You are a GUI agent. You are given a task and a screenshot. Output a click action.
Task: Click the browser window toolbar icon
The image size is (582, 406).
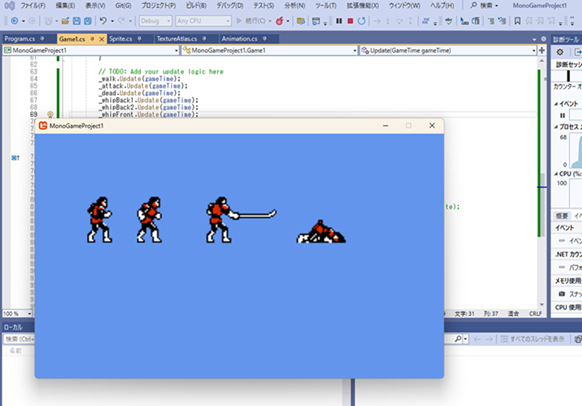coord(315,21)
